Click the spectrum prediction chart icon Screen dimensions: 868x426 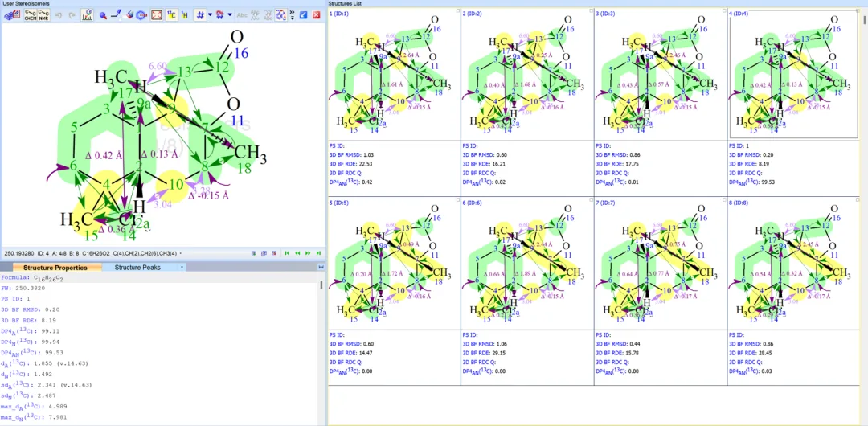coord(88,15)
